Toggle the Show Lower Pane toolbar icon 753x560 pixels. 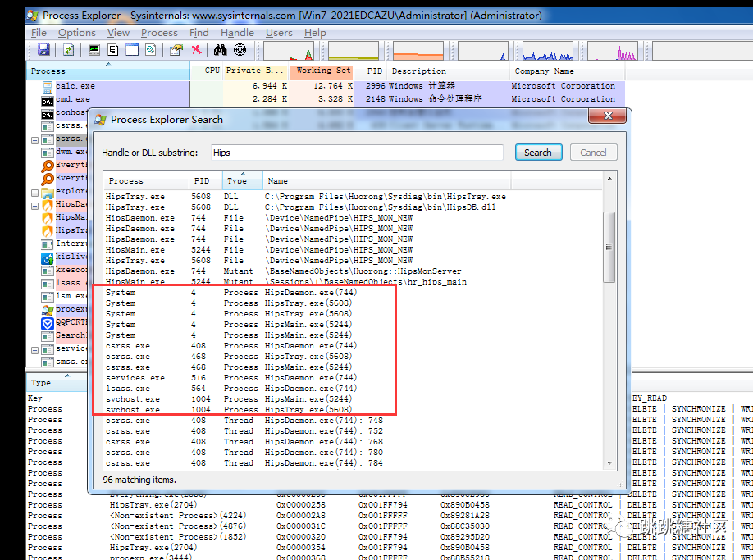click(x=132, y=50)
